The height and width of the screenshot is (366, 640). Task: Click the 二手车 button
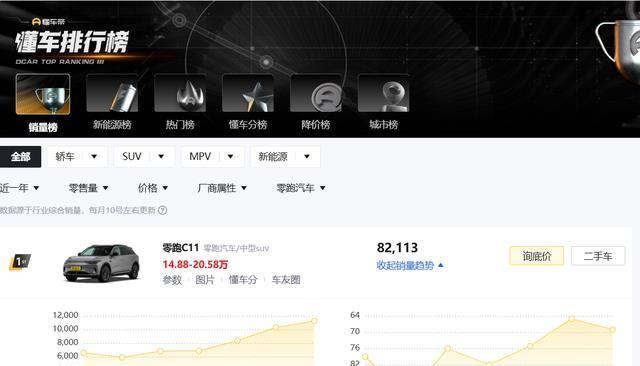tap(598, 256)
